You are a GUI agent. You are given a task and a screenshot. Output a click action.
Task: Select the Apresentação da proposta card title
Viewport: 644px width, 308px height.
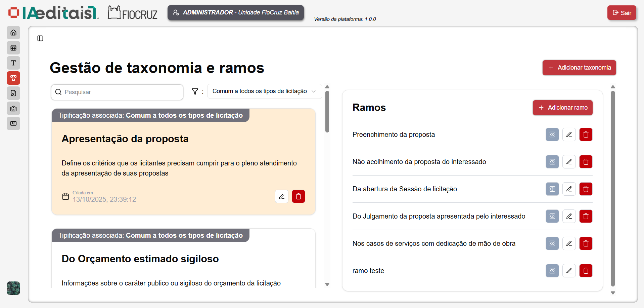point(125,139)
